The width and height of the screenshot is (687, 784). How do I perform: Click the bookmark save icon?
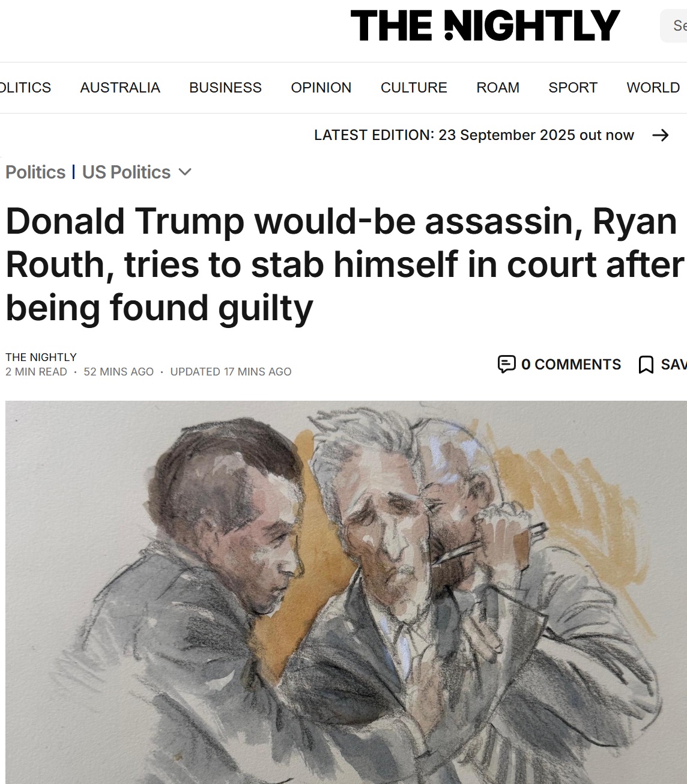coord(646,365)
